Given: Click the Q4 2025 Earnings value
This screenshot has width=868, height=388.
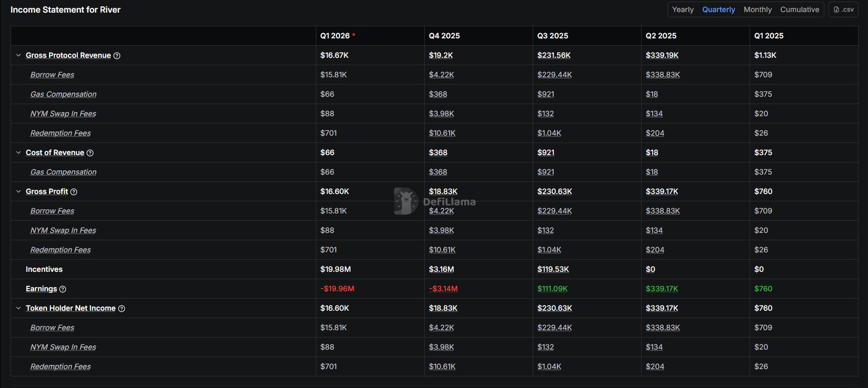Looking at the screenshot, I should tap(443, 289).
